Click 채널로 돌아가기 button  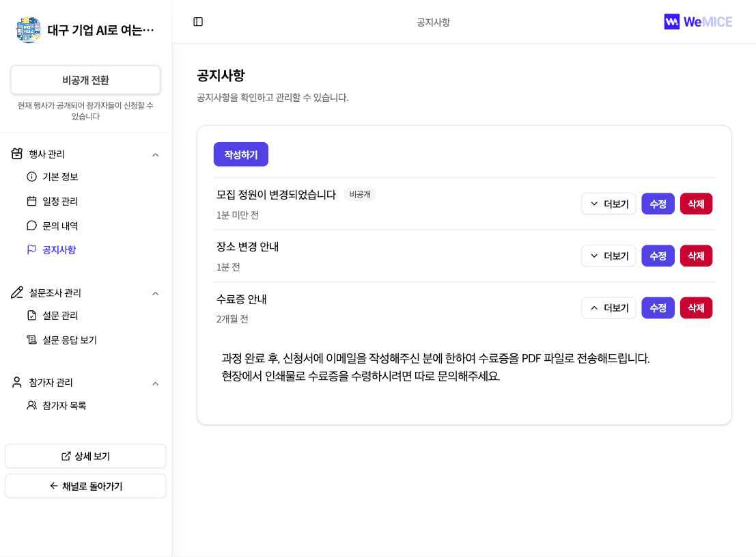pos(85,486)
